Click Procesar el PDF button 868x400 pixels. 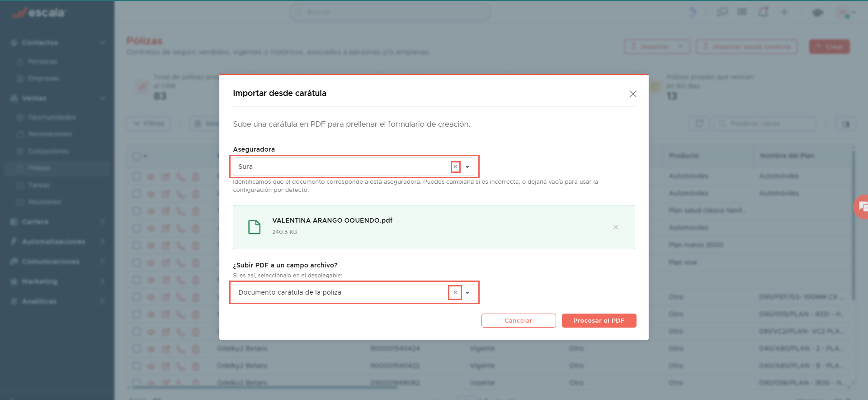(599, 320)
